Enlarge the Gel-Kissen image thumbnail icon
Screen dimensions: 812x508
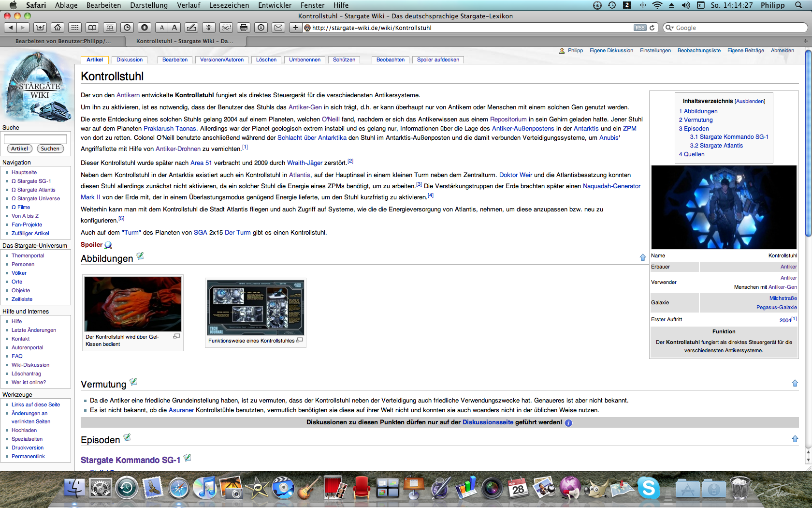point(177,336)
